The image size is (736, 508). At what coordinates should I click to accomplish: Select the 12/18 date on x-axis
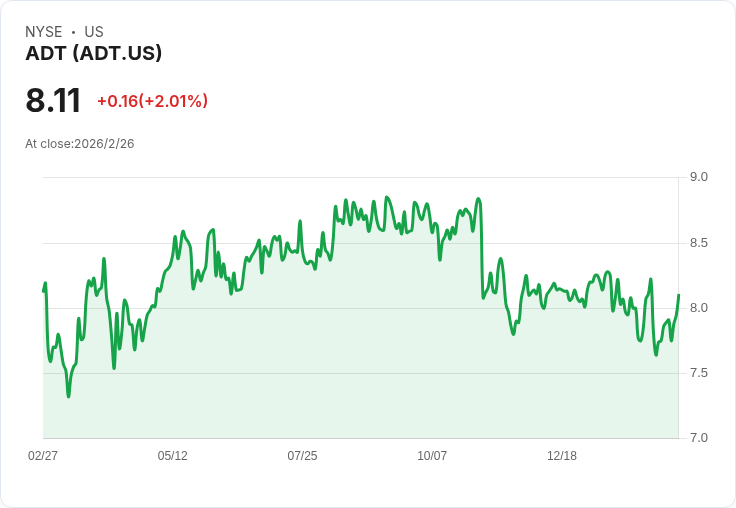[x=562, y=456]
